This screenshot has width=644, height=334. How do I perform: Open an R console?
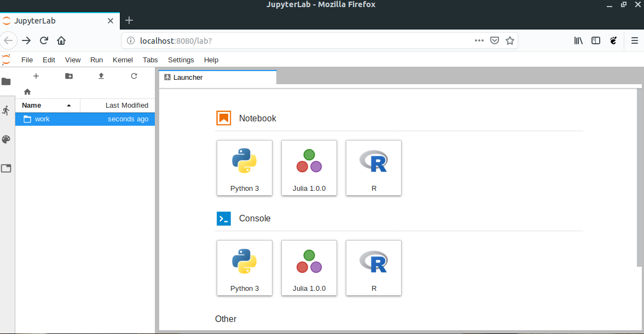[374, 268]
